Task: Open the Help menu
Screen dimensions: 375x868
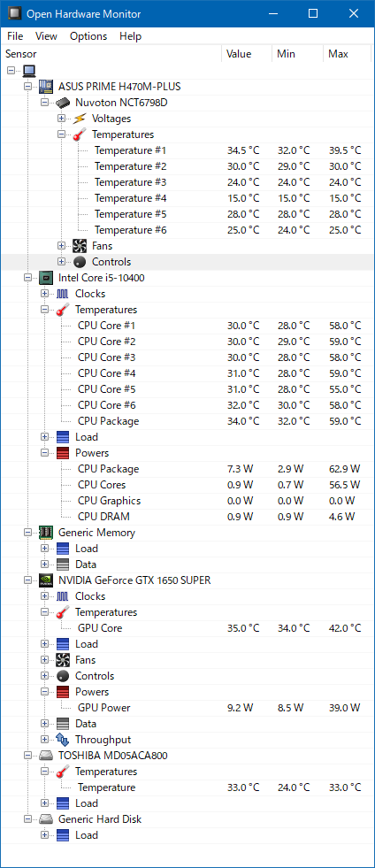Action: [x=131, y=36]
